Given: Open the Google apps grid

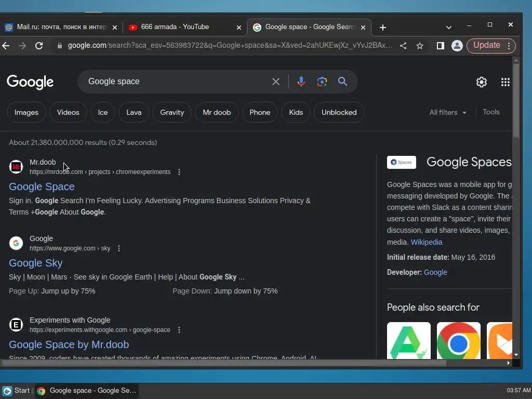Looking at the screenshot, I should click(x=505, y=82).
